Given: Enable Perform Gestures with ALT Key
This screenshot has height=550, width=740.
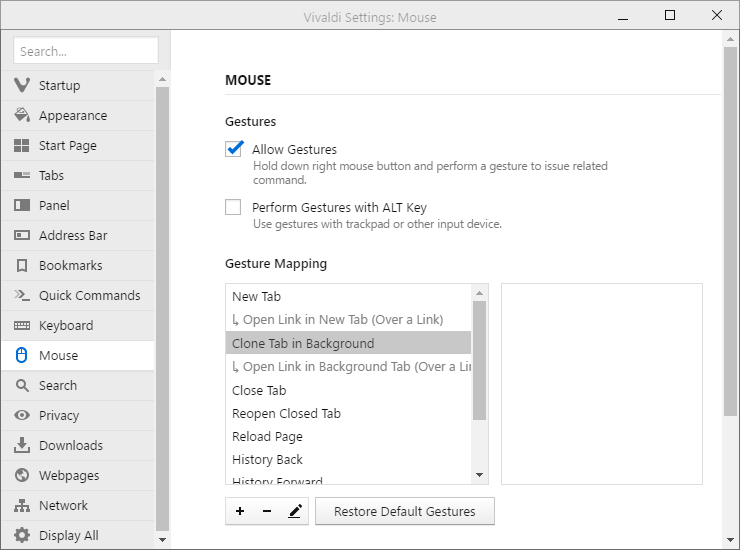Looking at the screenshot, I should click(x=233, y=207).
